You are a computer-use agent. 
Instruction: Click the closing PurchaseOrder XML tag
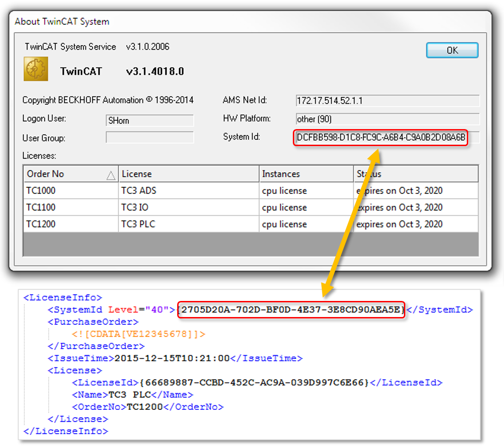pos(96,346)
